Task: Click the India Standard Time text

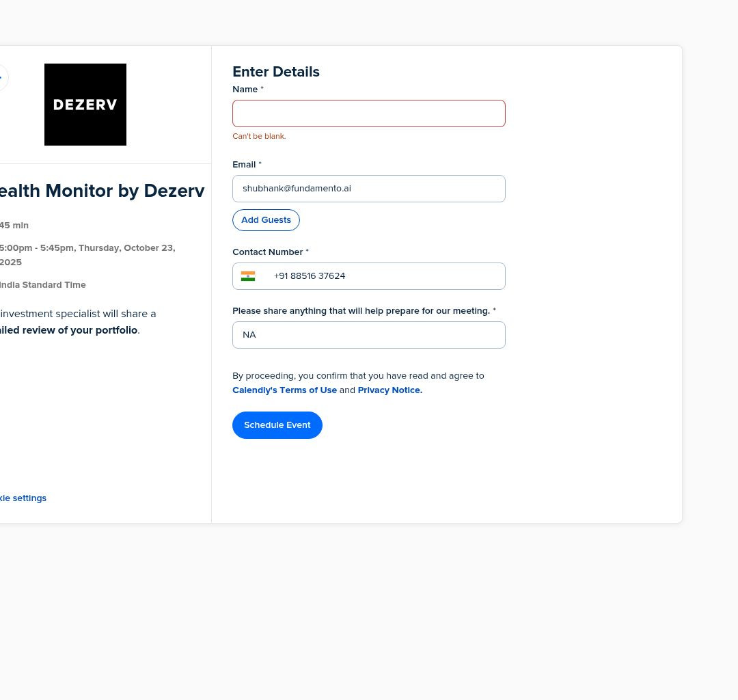Action: pyautogui.click(x=43, y=285)
